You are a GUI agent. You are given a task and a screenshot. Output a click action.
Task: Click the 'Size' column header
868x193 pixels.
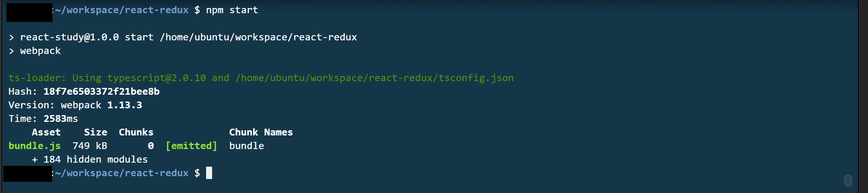point(96,132)
